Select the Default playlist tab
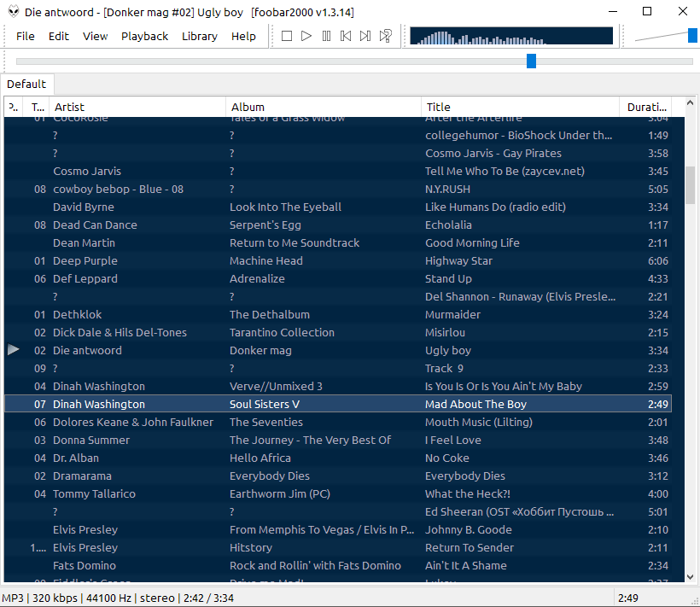This screenshot has width=700, height=607. 26,84
